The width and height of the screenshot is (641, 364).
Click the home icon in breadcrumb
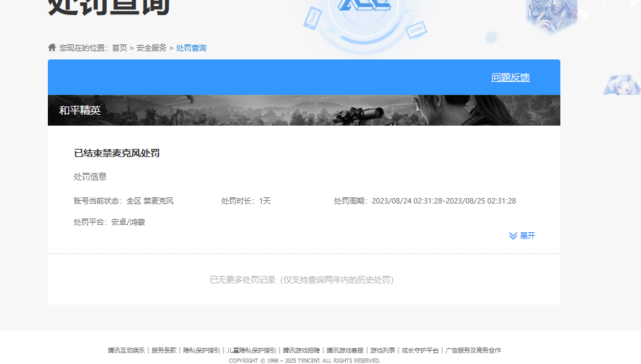pyautogui.click(x=52, y=48)
